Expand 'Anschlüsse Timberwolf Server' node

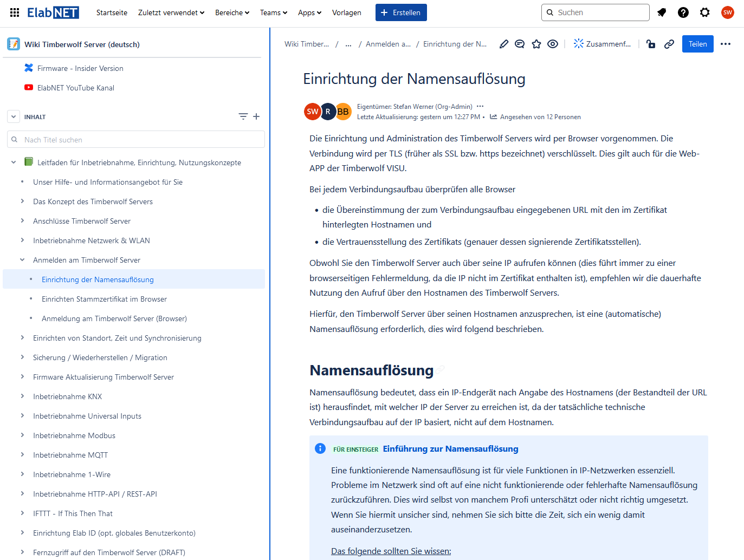pos(22,220)
